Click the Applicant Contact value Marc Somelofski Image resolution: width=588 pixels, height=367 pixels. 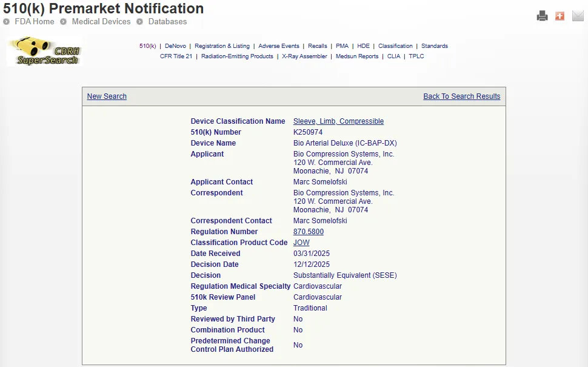pos(320,181)
